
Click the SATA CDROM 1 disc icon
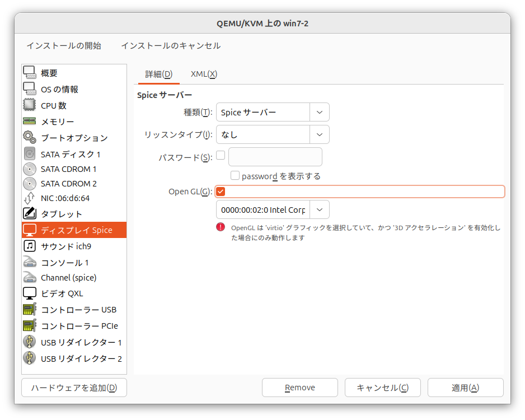click(x=30, y=169)
